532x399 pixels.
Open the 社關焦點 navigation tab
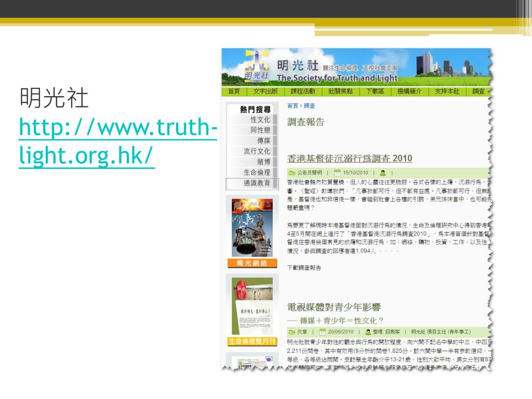pyautogui.click(x=340, y=91)
